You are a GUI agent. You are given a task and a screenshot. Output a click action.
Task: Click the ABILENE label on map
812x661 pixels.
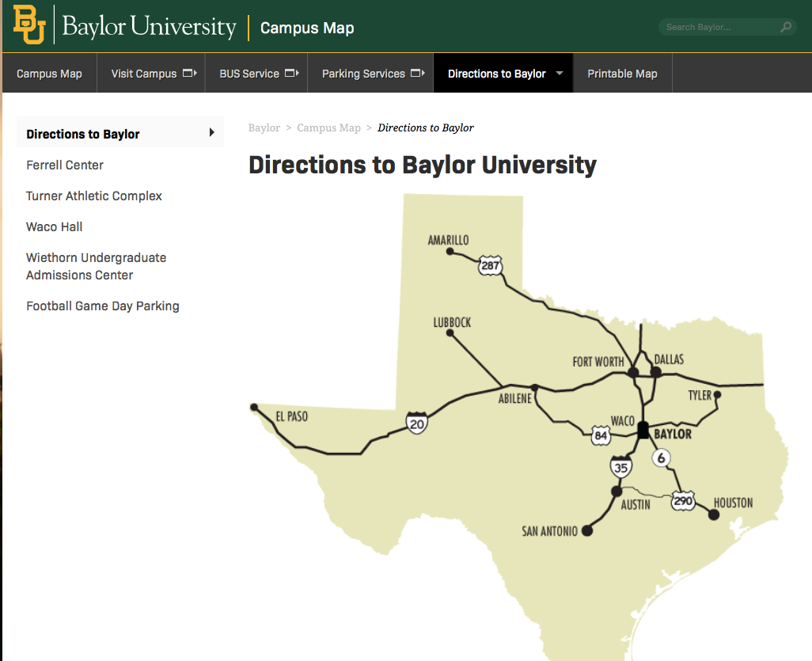(x=514, y=398)
